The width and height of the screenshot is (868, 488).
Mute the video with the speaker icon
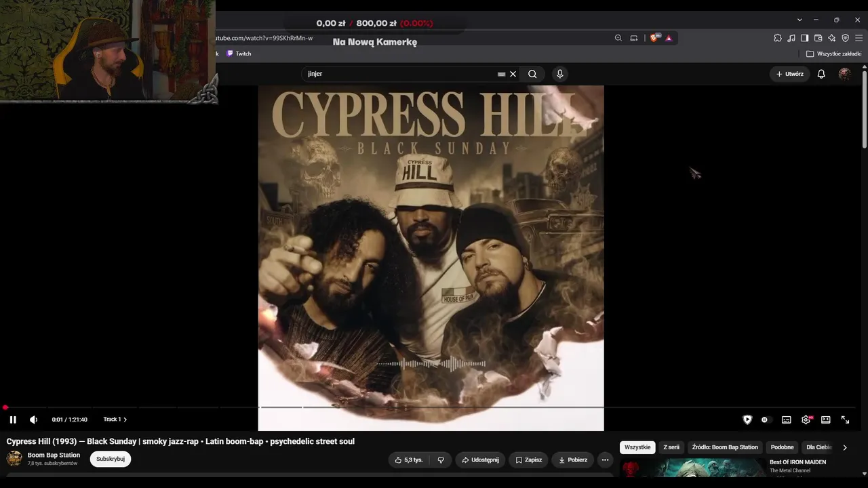33,420
